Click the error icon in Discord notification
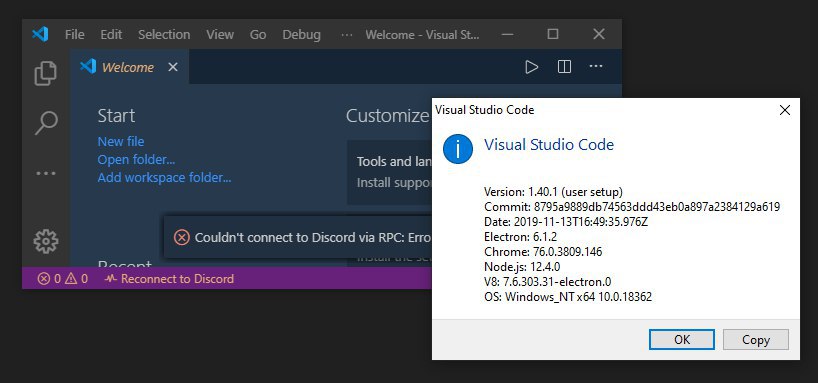The image size is (818, 383). 182,237
